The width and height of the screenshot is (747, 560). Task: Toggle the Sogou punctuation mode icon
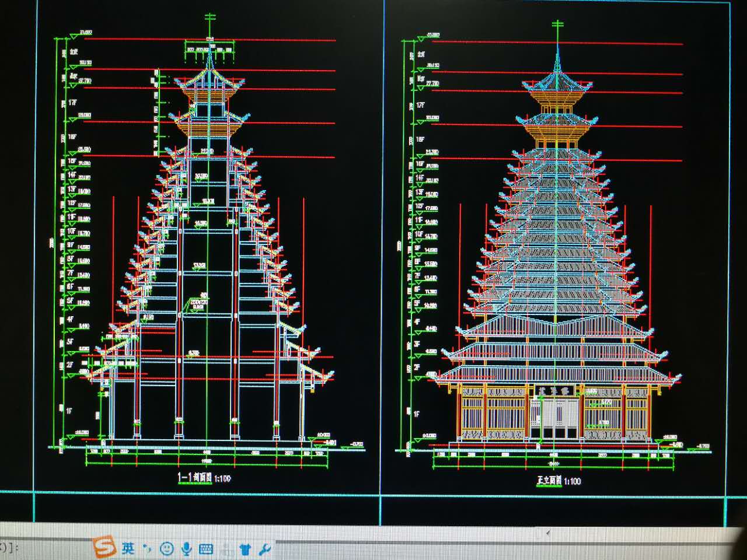(x=146, y=548)
